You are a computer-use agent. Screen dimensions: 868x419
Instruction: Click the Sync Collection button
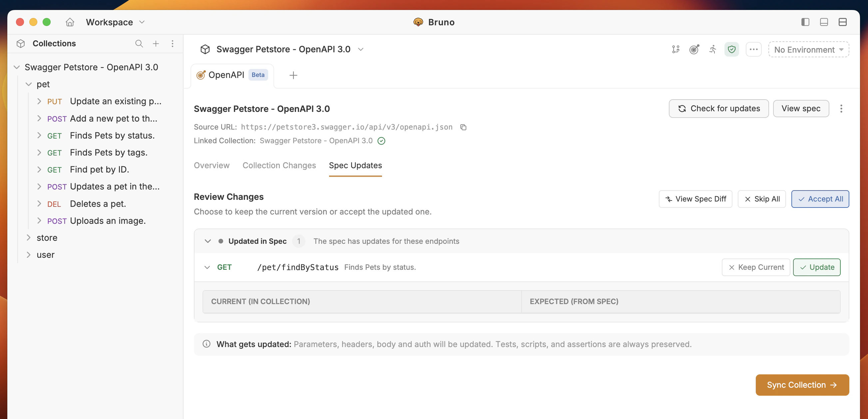tap(802, 385)
